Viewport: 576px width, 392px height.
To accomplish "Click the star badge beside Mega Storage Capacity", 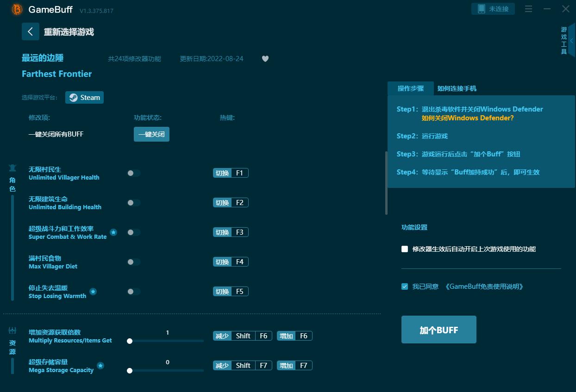I will (100, 366).
